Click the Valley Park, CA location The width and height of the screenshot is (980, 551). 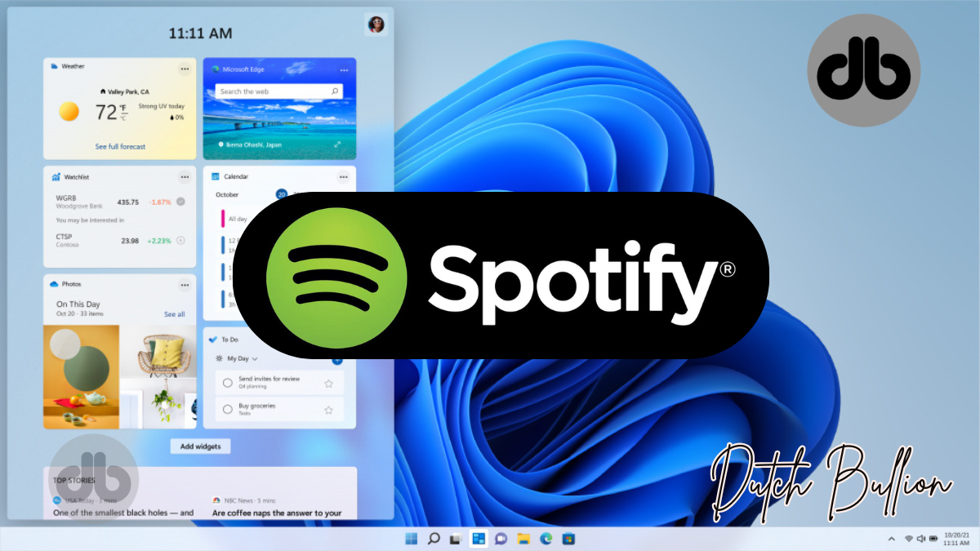[x=124, y=92]
